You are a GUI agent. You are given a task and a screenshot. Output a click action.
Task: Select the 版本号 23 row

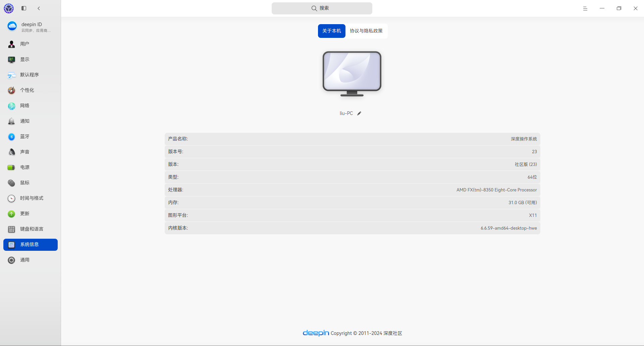point(353,152)
